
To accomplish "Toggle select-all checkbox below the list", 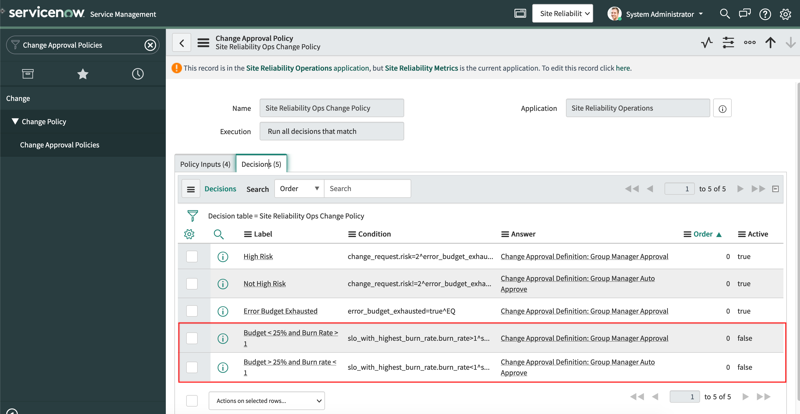I will [192, 401].
